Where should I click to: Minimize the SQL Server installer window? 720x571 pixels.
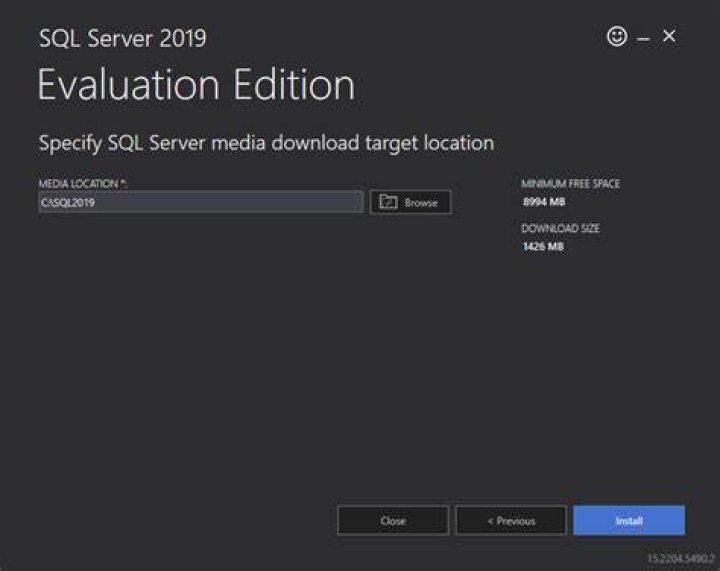coord(643,39)
